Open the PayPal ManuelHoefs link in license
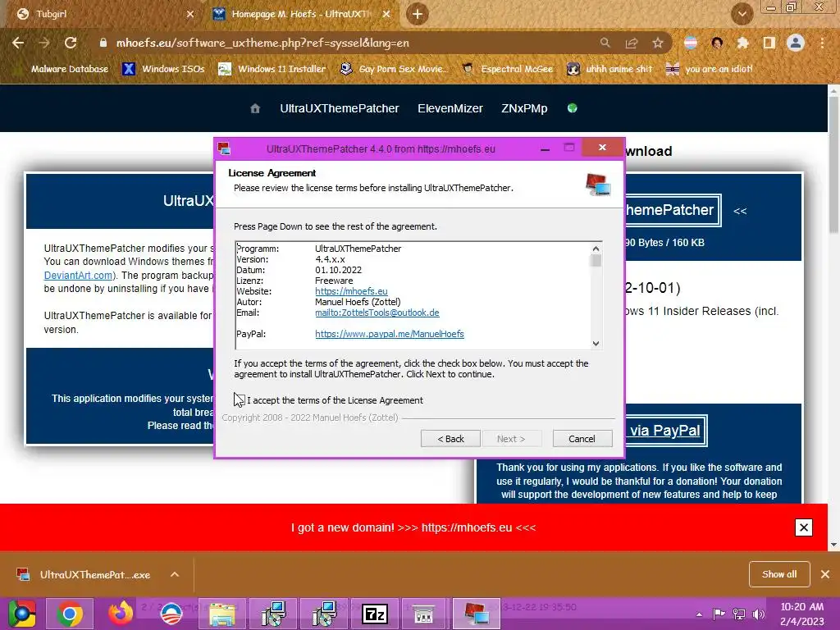This screenshot has width=840, height=630. (x=390, y=334)
